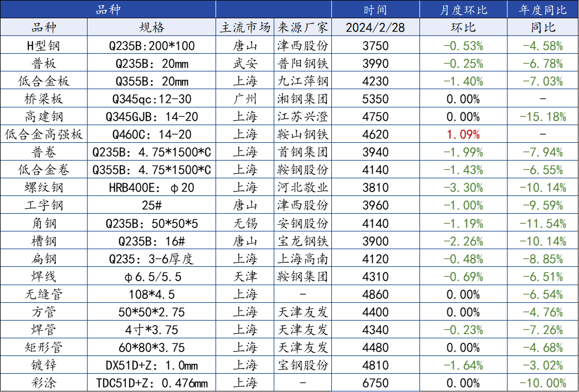Viewport: 579px width, 392px height.
Task: Click the Q460C: 14-20 spec cell
Action: 152,134
